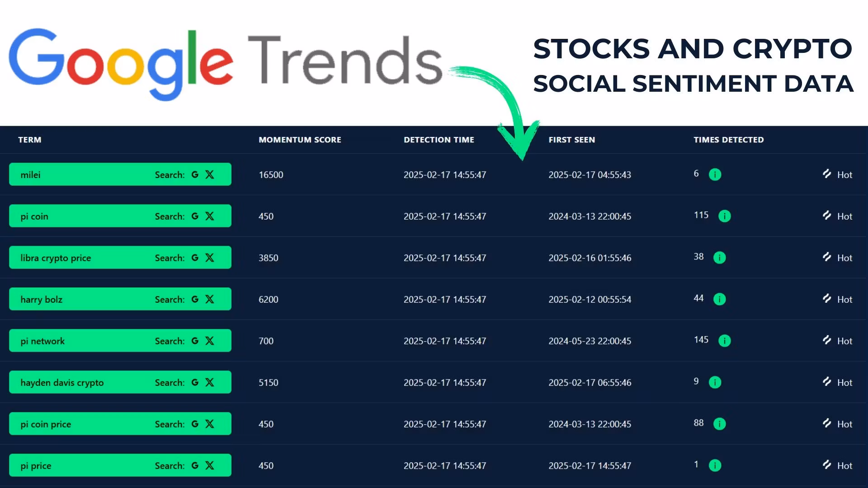This screenshot has height=488, width=868.
Task: Search pi coin price on Google
Action: click(195, 424)
